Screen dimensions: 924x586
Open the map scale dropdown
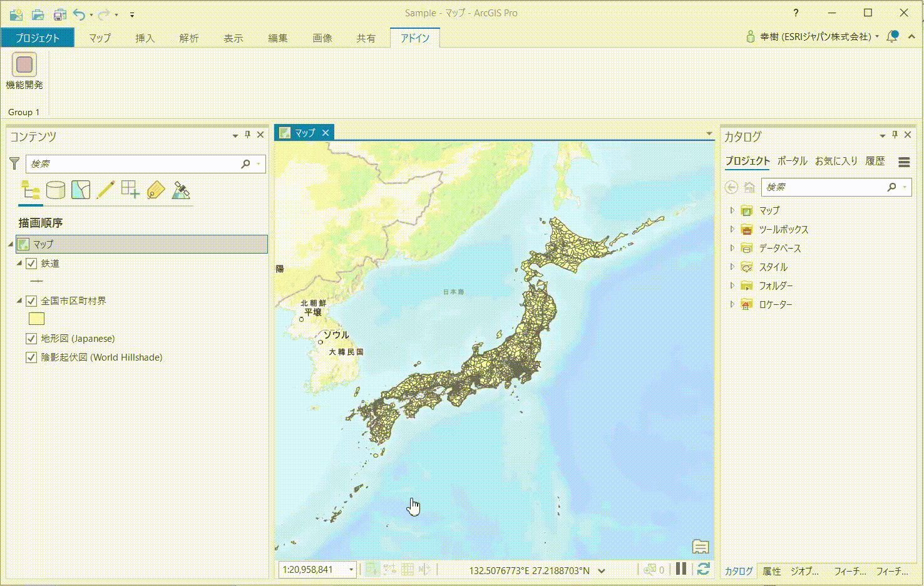(351, 570)
